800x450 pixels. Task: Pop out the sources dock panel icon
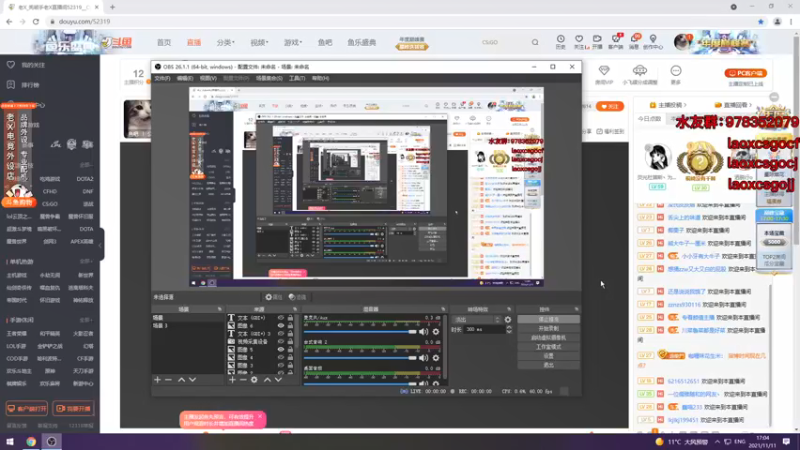click(295, 309)
